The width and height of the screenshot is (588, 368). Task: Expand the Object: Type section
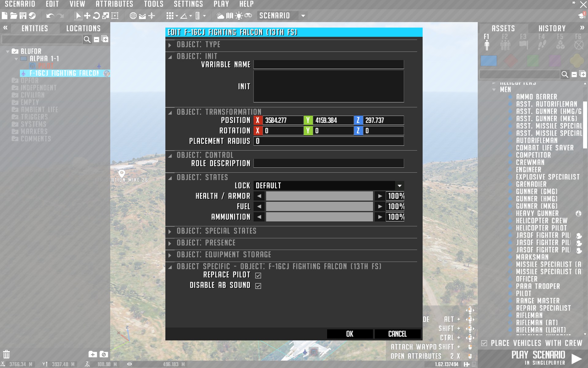198,44
